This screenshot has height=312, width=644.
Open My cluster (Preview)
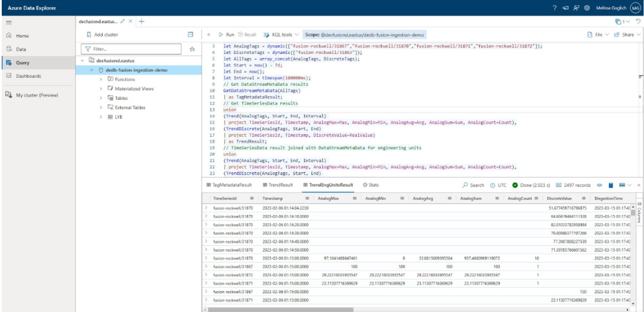(x=37, y=95)
